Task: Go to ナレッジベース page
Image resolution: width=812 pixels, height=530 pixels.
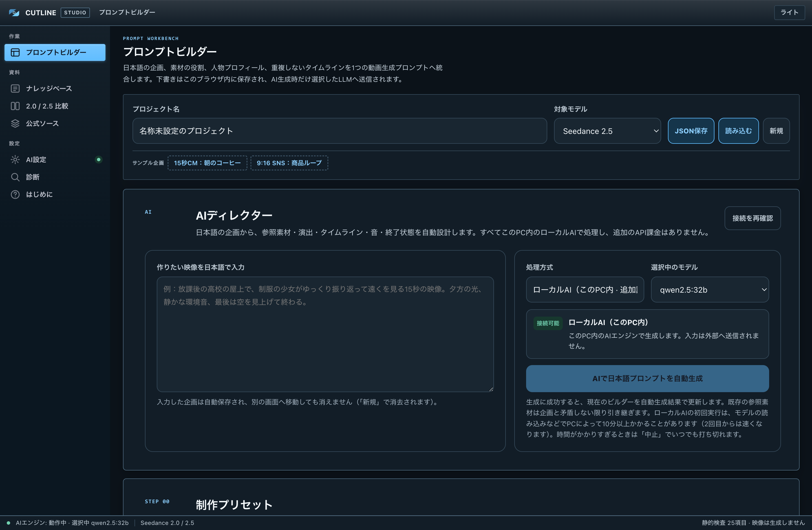Action: 55,88
